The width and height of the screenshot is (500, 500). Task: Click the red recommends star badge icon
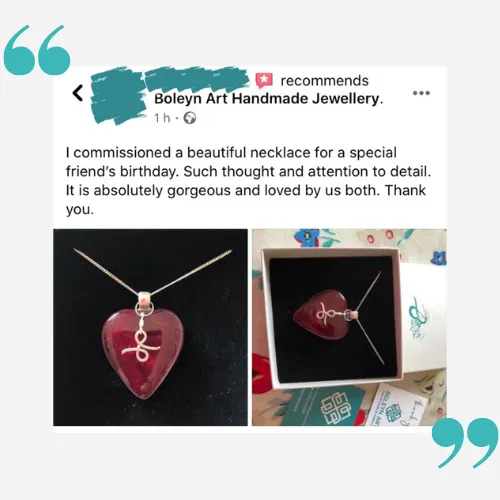[x=264, y=81]
